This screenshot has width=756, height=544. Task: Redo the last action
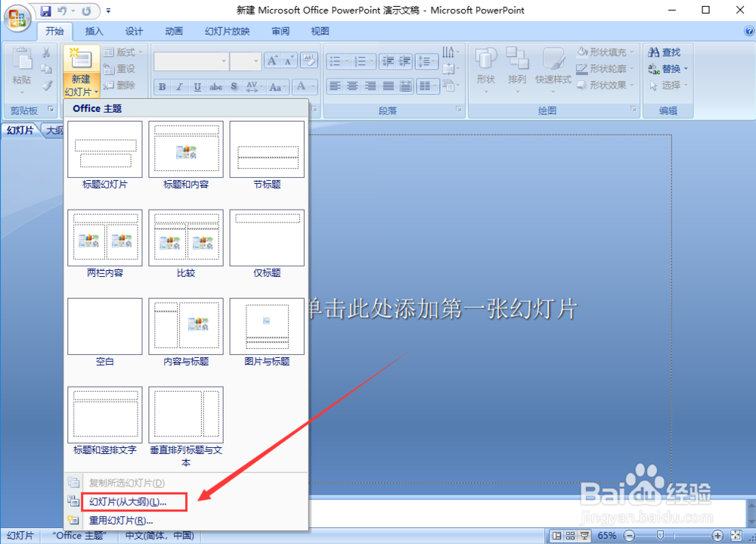(x=86, y=11)
